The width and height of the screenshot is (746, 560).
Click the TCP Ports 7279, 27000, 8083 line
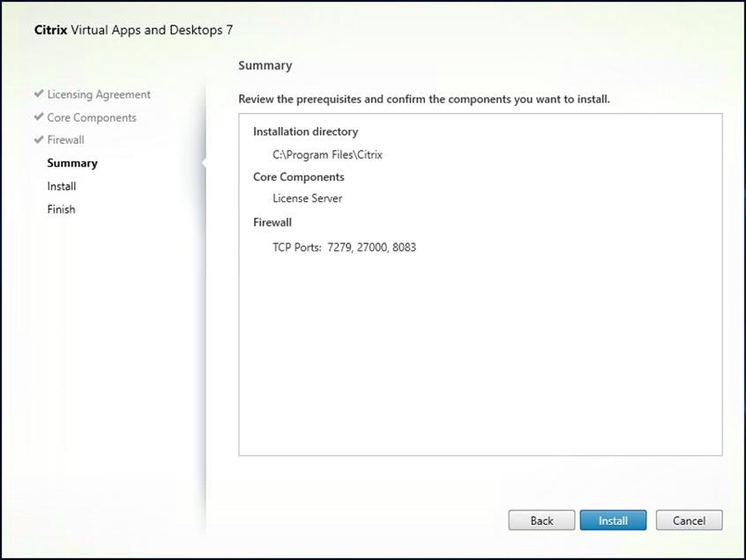pos(344,248)
